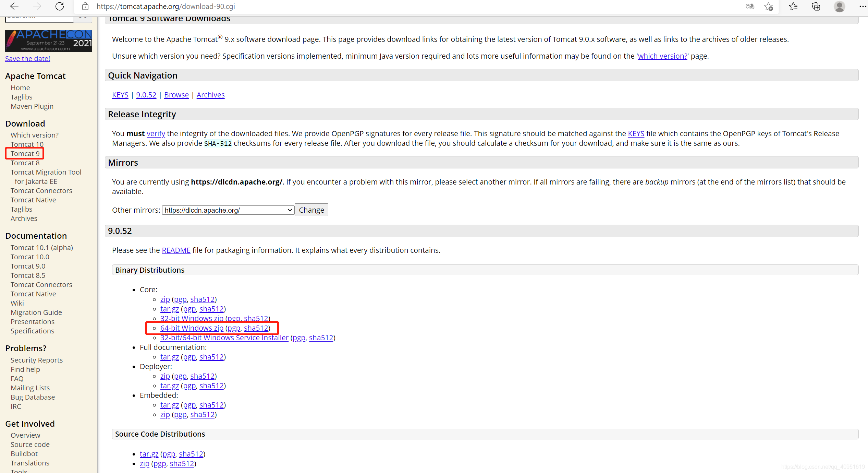Open the browser settings menu

pyautogui.click(x=863, y=7)
